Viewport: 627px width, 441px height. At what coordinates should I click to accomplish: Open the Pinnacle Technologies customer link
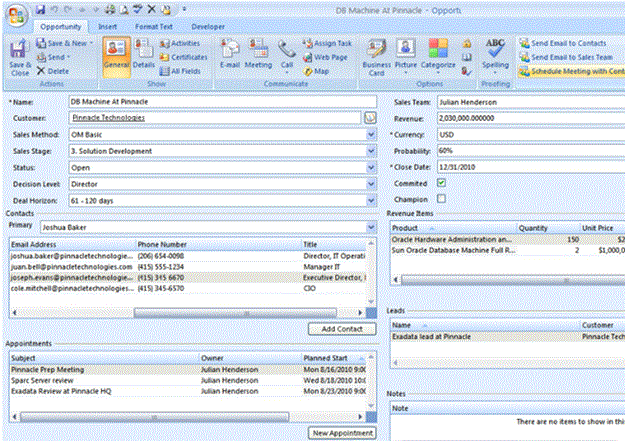pyautogui.click(x=108, y=118)
